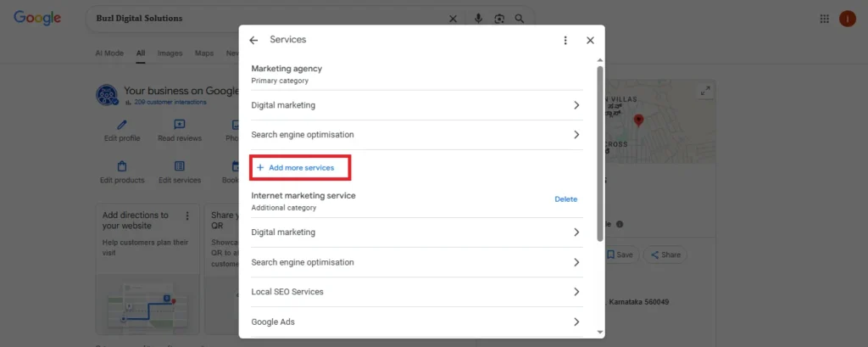Click the magnifier search icon

pos(520,19)
